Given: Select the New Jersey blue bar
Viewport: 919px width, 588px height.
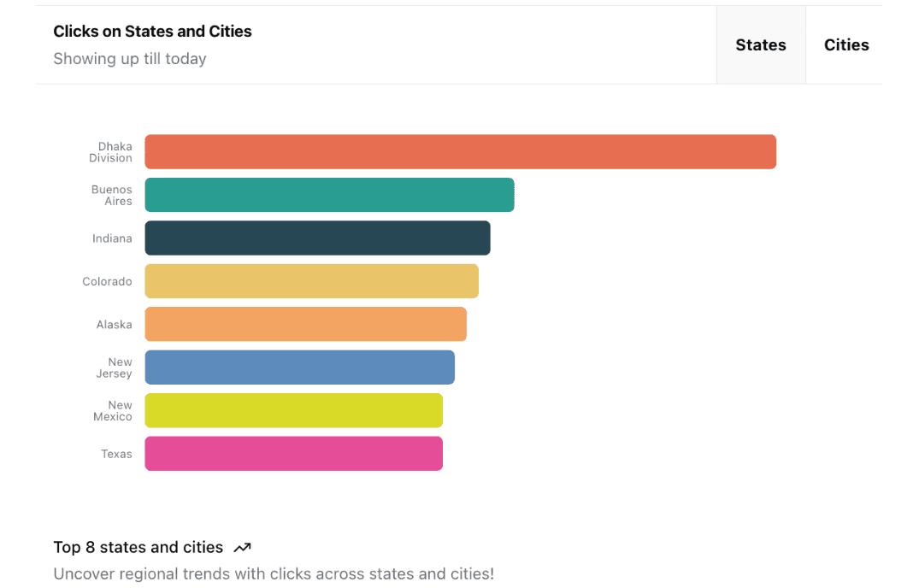Looking at the screenshot, I should click(300, 367).
